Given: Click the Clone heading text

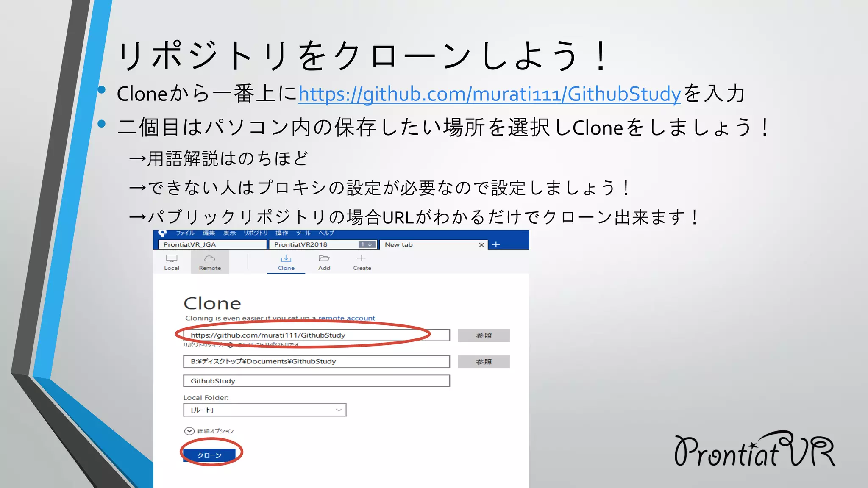Looking at the screenshot, I should [212, 303].
